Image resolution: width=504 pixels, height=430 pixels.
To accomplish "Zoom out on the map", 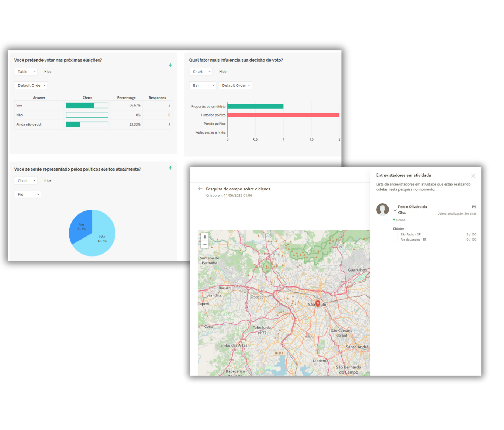I will [205, 245].
